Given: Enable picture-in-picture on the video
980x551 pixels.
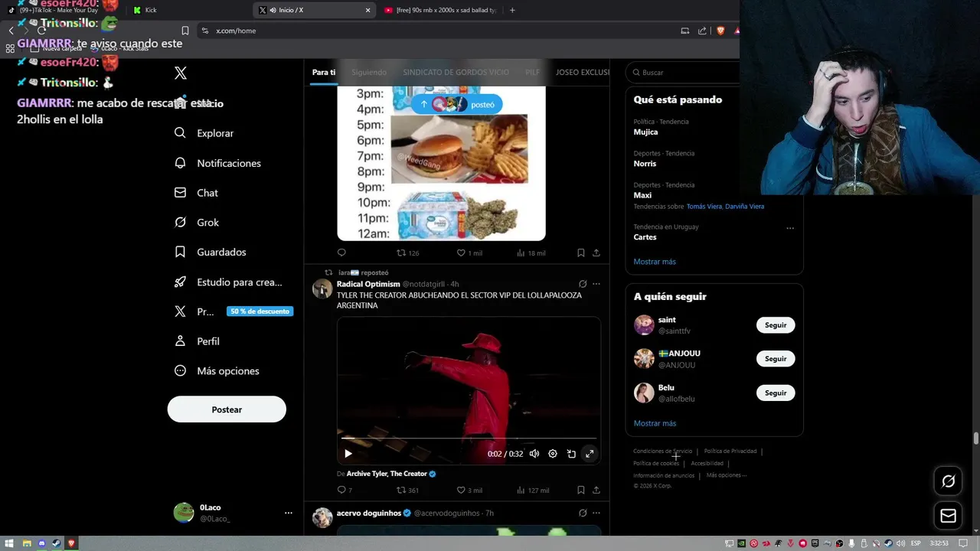Looking at the screenshot, I should click(571, 454).
